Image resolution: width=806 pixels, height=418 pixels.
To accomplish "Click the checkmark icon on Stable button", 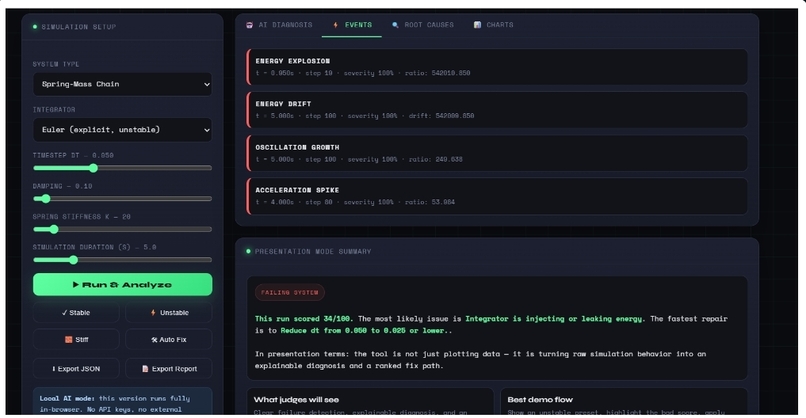I will tap(64, 313).
